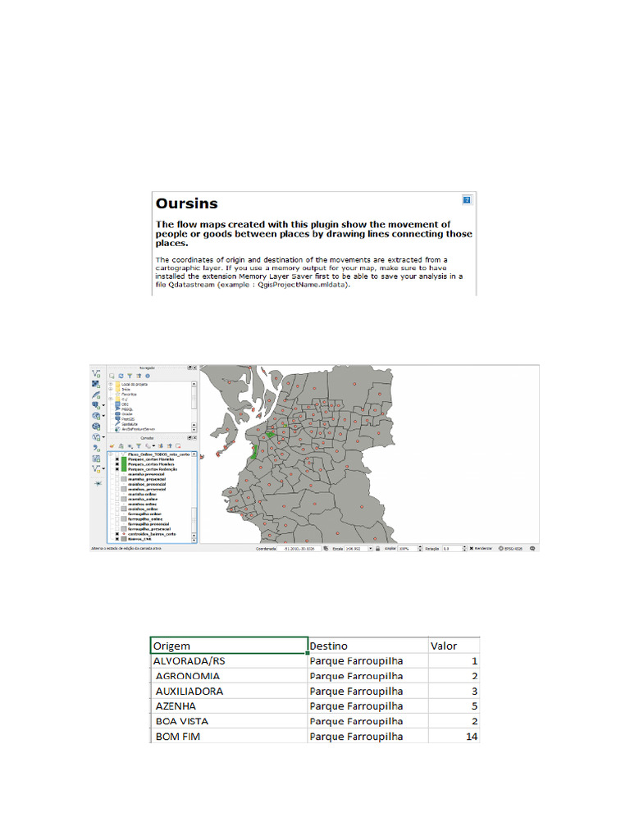Open the messages log icon in status bar
Screen dimensions: 630x840
pyautogui.click(x=533, y=548)
